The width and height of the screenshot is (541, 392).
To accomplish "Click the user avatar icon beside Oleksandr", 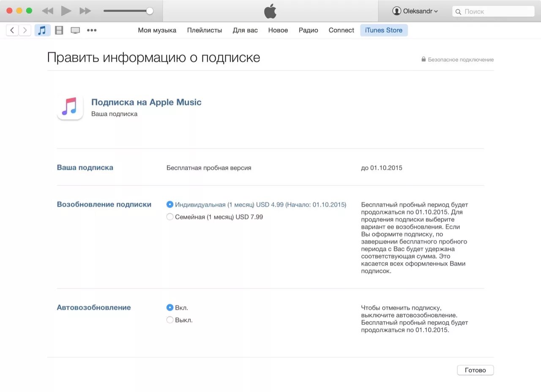I will point(396,11).
